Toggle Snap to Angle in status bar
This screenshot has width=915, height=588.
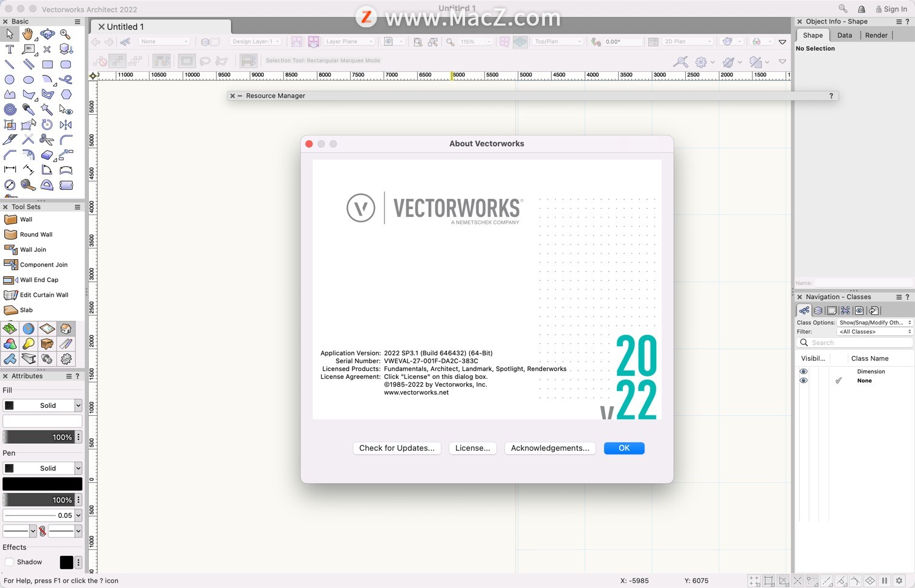[x=783, y=581]
